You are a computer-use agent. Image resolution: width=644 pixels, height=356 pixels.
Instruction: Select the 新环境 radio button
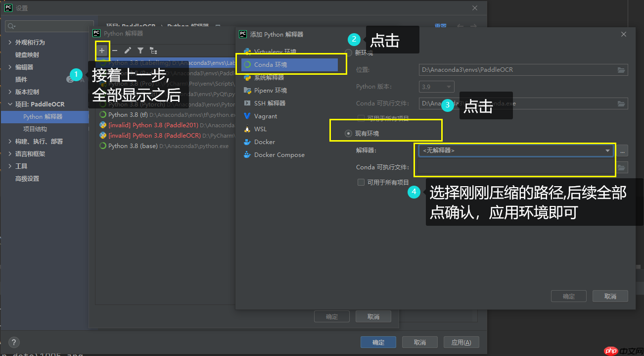click(350, 52)
